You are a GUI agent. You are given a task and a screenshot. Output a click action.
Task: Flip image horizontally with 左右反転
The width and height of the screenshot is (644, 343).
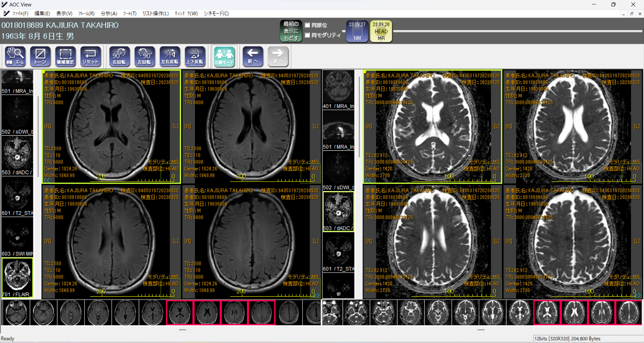tap(170, 56)
